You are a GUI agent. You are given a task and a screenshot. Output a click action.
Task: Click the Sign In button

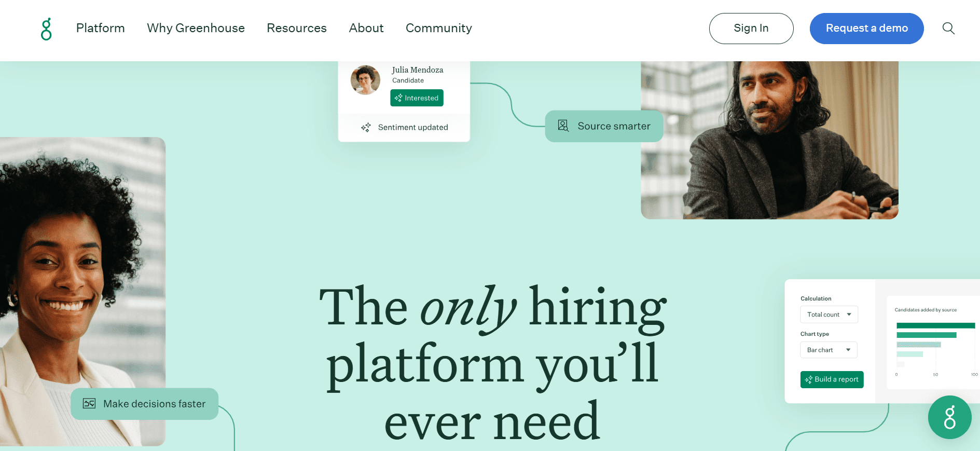coord(751,29)
